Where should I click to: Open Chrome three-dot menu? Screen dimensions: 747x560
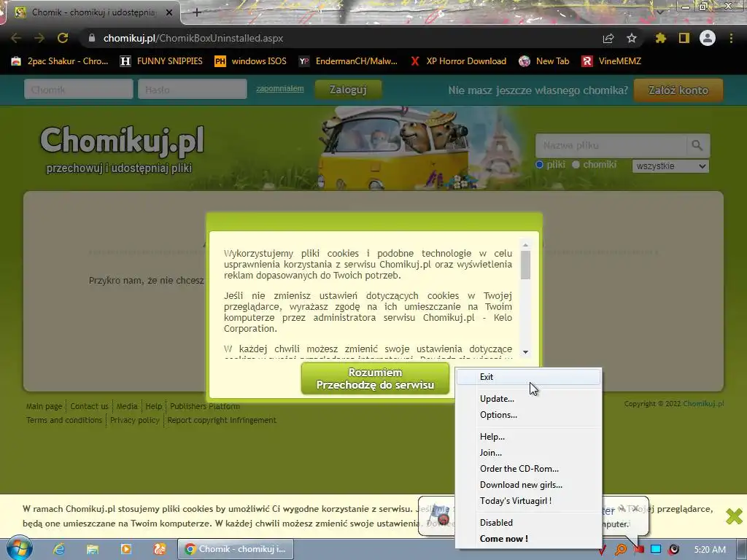pos(731,38)
